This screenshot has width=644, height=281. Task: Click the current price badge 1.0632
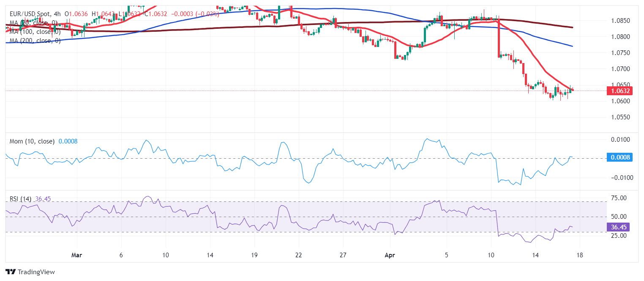pyautogui.click(x=619, y=91)
